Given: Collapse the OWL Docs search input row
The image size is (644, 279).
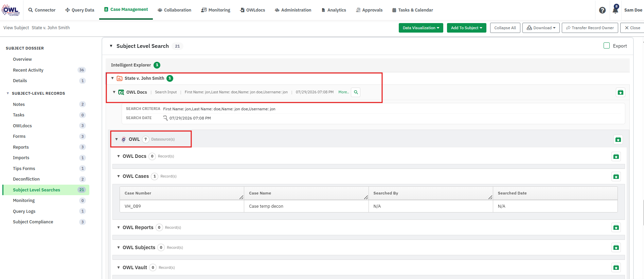Looking at the screenshot, I should click(x=114, y=92).
